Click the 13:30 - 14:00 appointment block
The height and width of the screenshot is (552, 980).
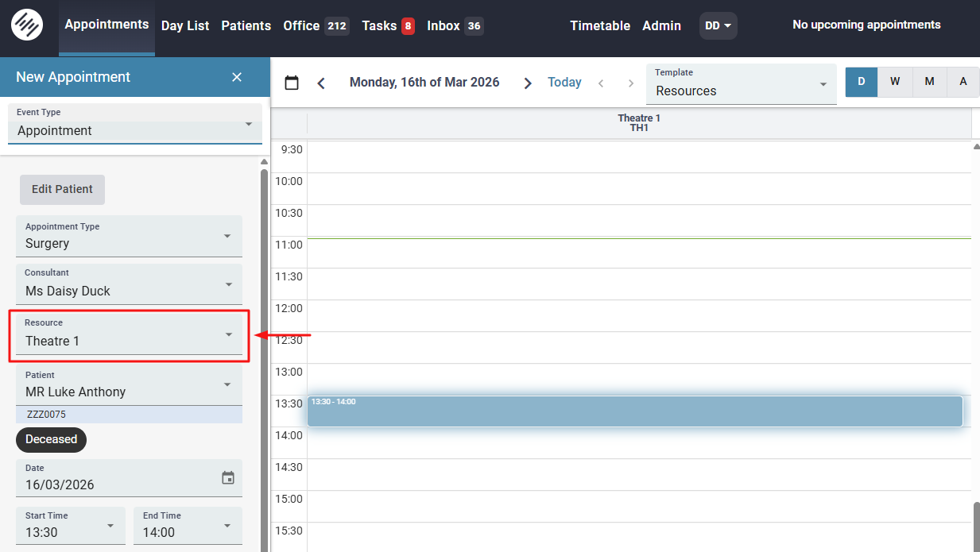click(x=634, y=411)
